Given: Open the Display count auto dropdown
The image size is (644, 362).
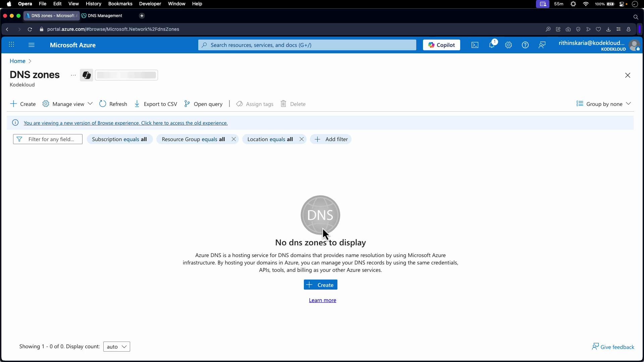Looking at the screenshot, I should point(117,347).
